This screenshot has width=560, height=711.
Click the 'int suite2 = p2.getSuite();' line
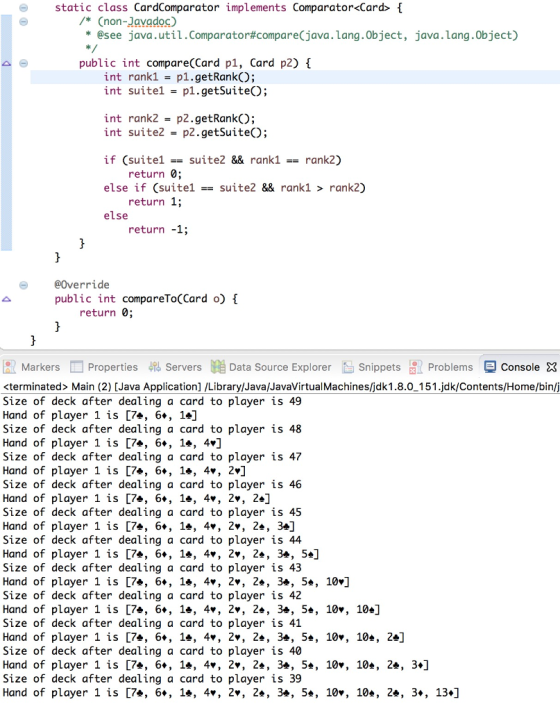(x=185, y=133)
